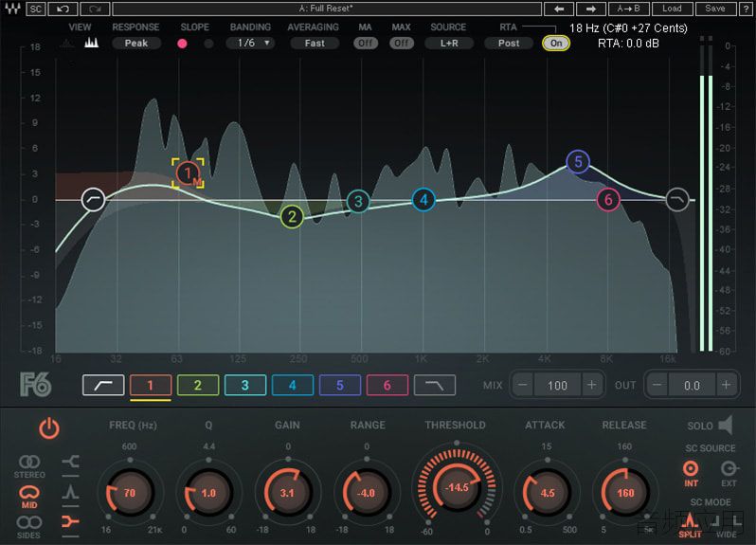
Task: Select the high-pass filter band tab
Action: point(103,386)
